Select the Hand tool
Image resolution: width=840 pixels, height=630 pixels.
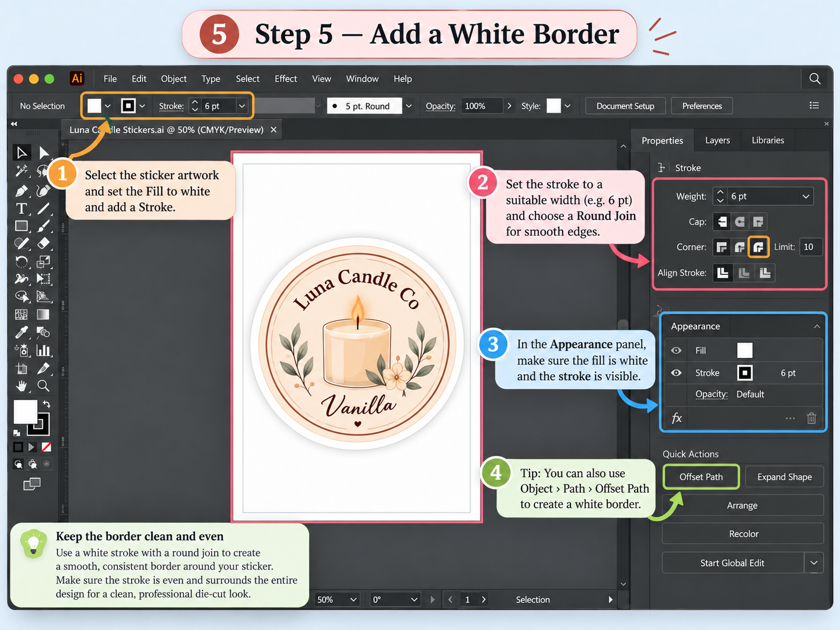tap(21, 386)
